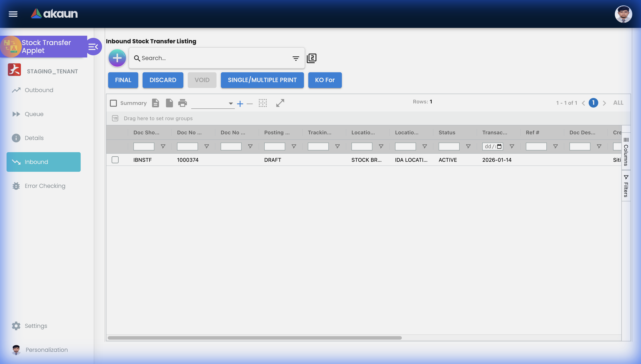Select the checkbox on row IBNSTF 1000374
This screenshot has height=364, width=641.
pyautogui.click(x=115, y=160)
